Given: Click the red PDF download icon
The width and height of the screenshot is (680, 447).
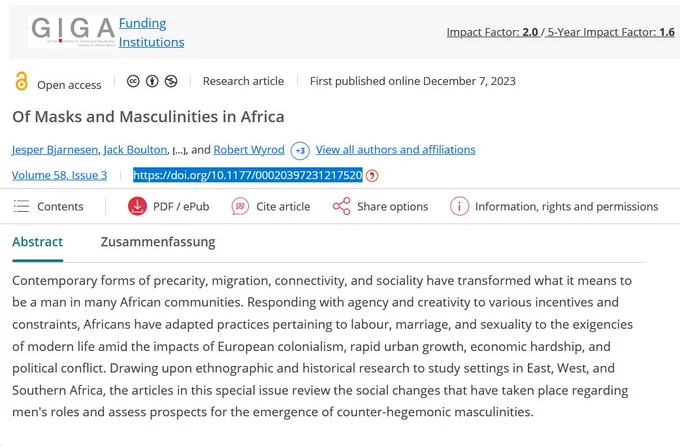Looking at the screenshot, I should (137, 206).
